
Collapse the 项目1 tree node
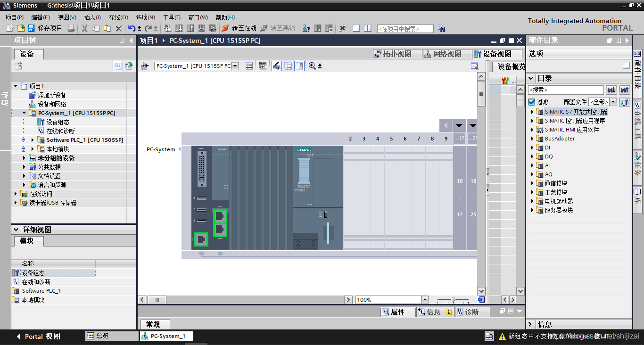pos(16,86)
